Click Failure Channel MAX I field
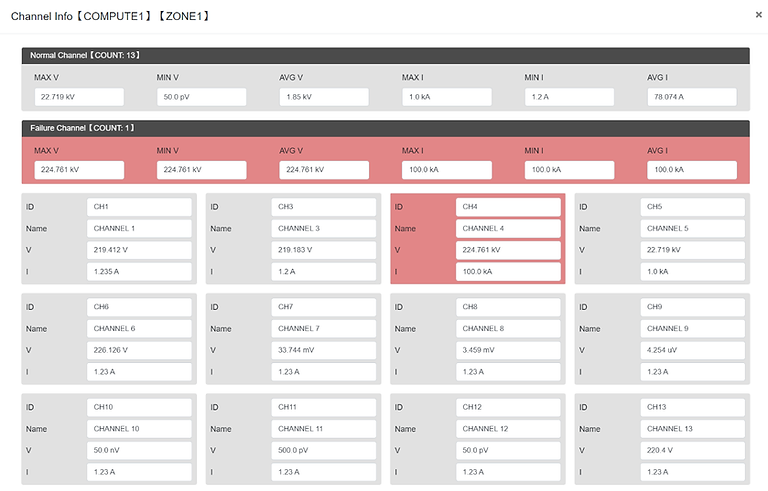 tap(447, 170)
